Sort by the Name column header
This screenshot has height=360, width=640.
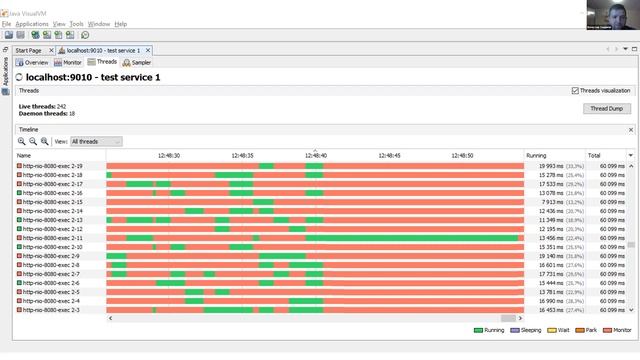pos(60,156)
